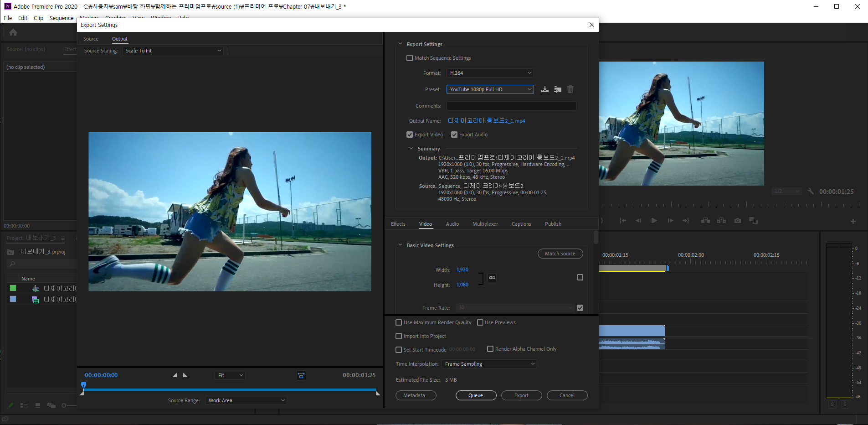Enable Use Maximum Render Quality
The image size is (868, 425).
pyautogui.click(x=399, y=322)
